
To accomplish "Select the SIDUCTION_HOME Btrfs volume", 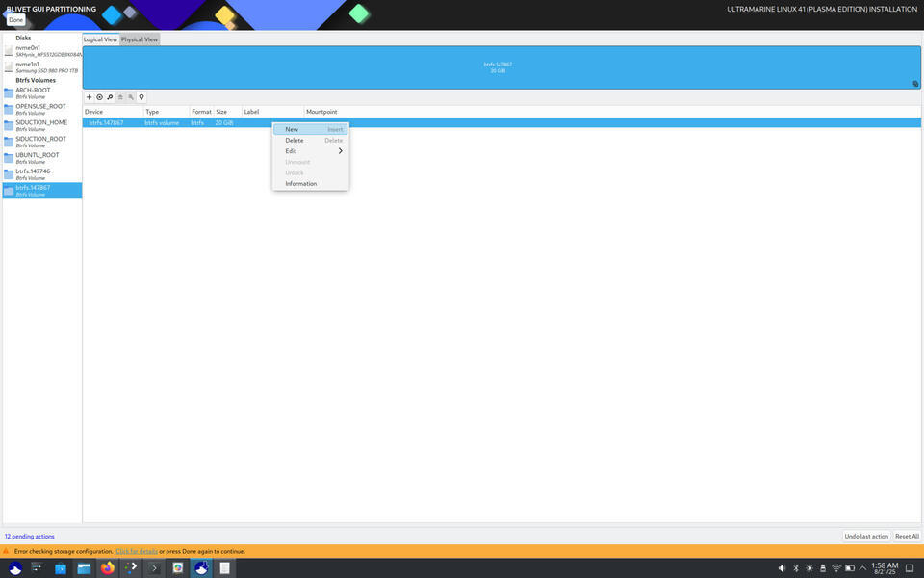I will [42, 125].
